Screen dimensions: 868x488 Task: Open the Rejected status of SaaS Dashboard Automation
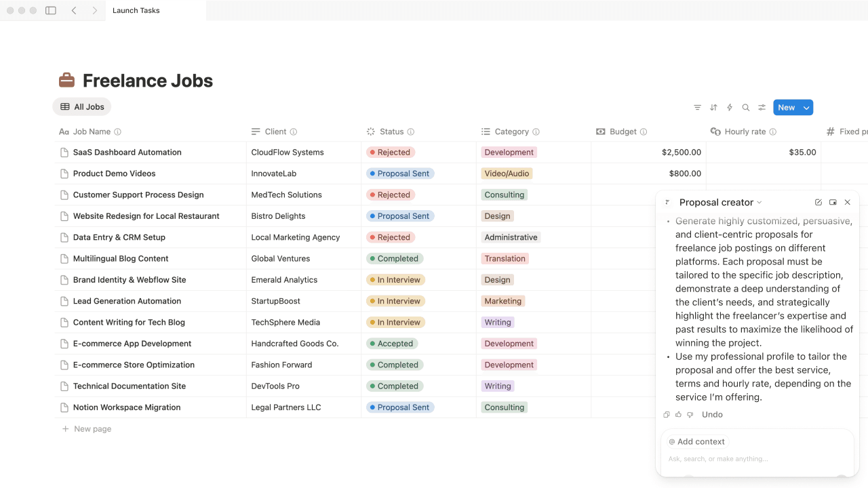pos(390,152)
